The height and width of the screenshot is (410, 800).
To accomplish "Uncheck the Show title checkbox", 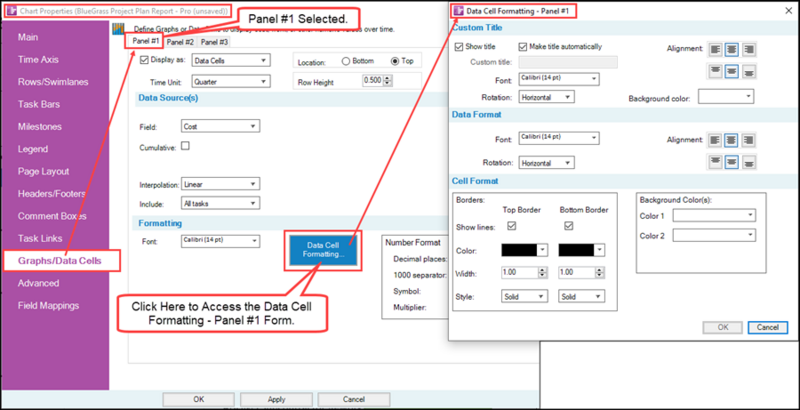I will 459,46.
